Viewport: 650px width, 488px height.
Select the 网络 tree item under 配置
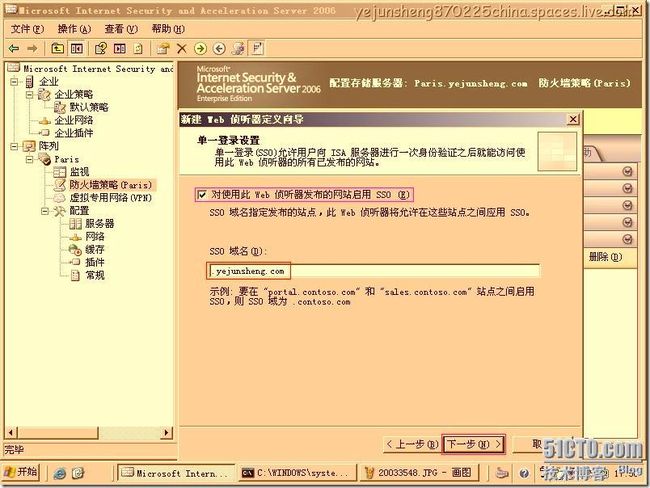pos(95,237)
